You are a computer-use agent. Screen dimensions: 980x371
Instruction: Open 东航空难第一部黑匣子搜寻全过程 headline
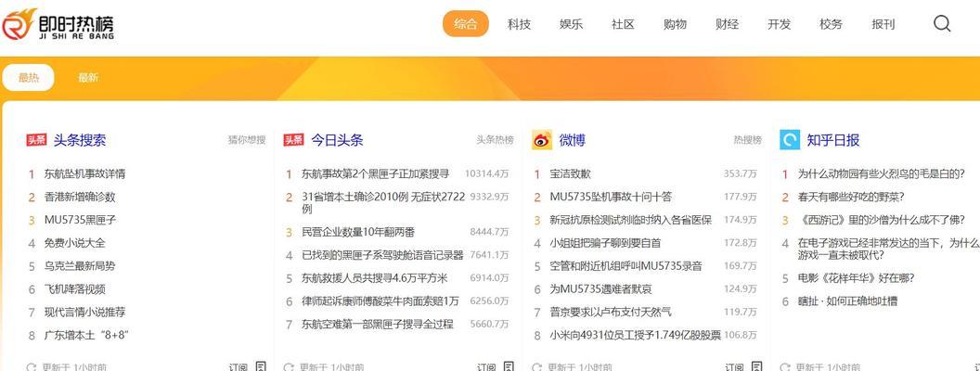378,324
